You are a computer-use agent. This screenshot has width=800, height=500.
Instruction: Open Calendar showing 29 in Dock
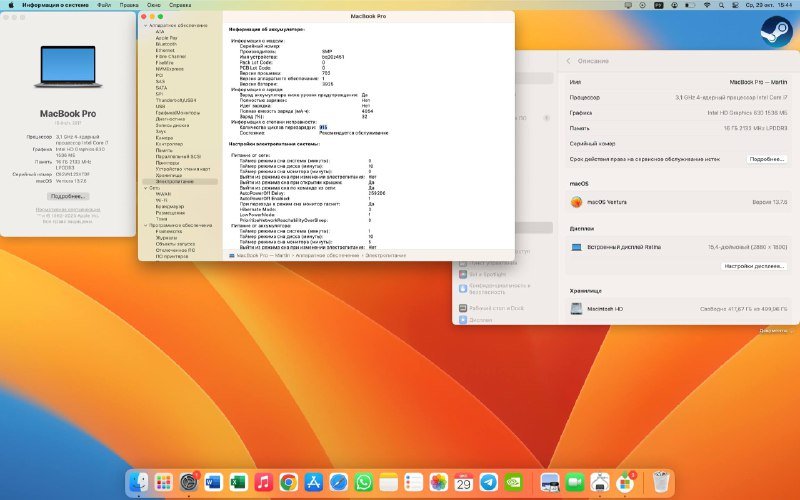point(463,482)
